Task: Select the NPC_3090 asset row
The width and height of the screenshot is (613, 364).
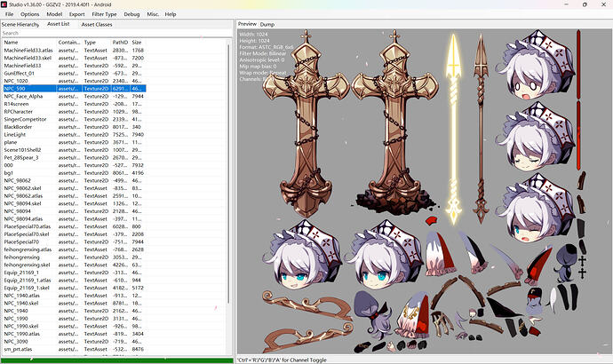Action: coord(75,341)
